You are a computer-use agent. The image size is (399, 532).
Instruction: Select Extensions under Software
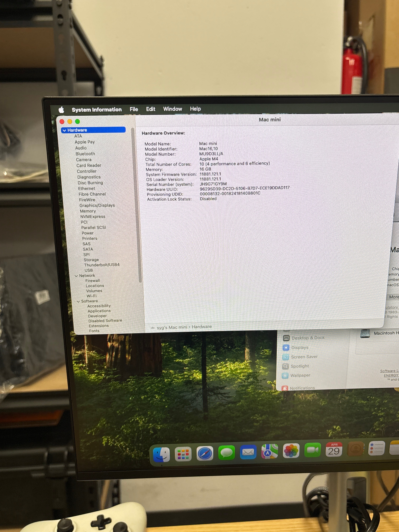click(x=99, y=326)
